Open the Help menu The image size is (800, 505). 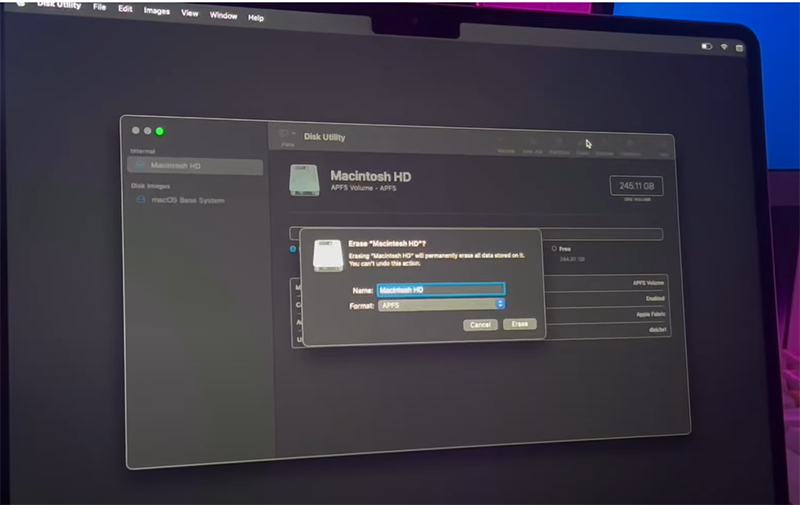coord(256,18)
